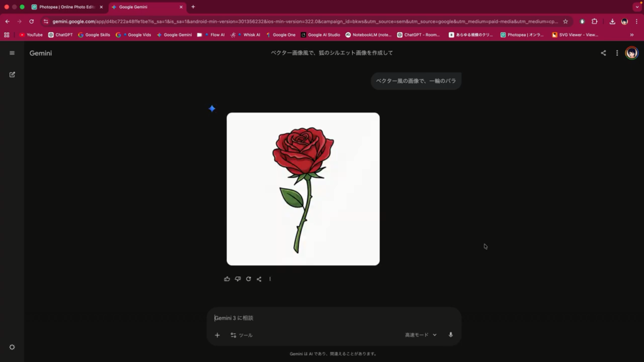Image resolution: width=644 pixels, height=362 pixels.
Task: Open the three-dot menu below the rose image
Action: (x=270, y=279)
